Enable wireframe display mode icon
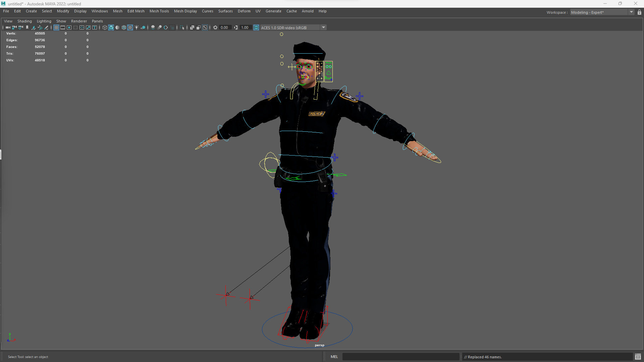The height and width of the screenshot is (362, 644). click(x=105, y=27)
